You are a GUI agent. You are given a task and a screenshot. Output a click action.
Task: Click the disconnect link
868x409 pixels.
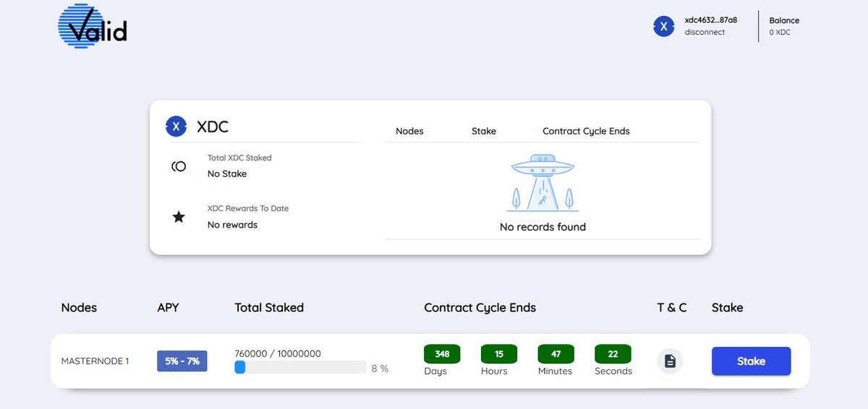tap(705, 33)
